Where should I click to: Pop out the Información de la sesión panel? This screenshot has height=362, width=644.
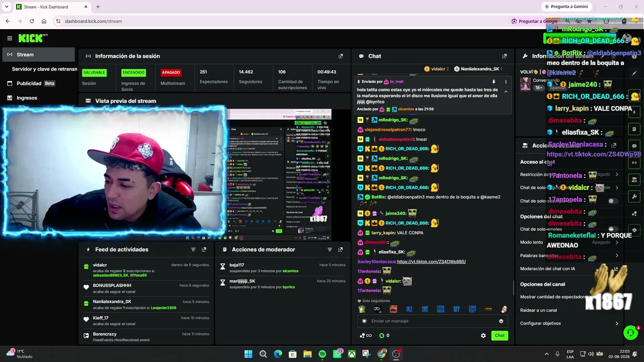(341, 56)
